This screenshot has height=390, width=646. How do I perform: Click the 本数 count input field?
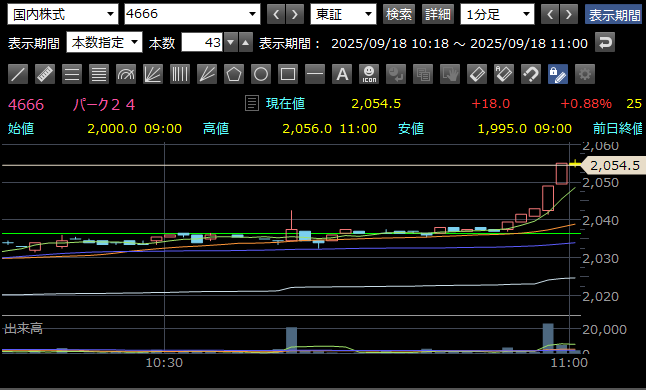coord(202,42)
